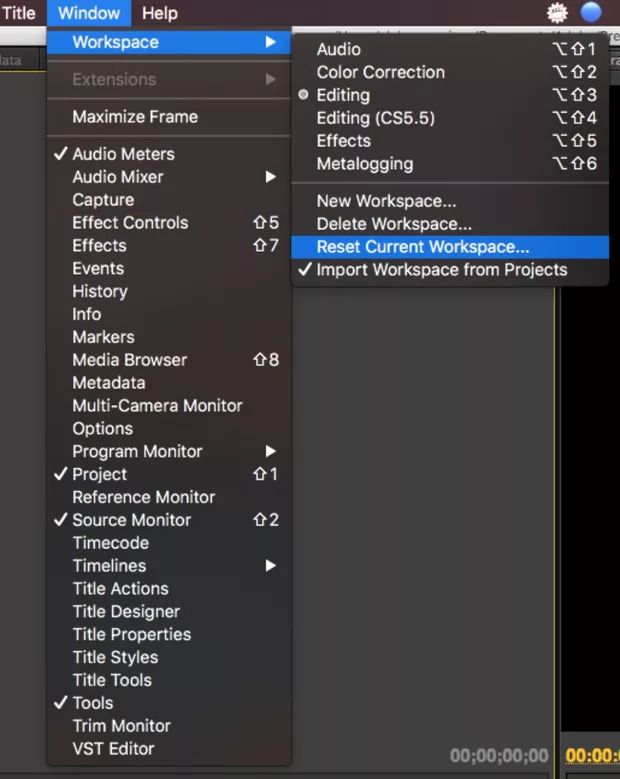This screenshot has height=779, width=620.
Task: Show the Events panel
Action: [x=169, y=268]
